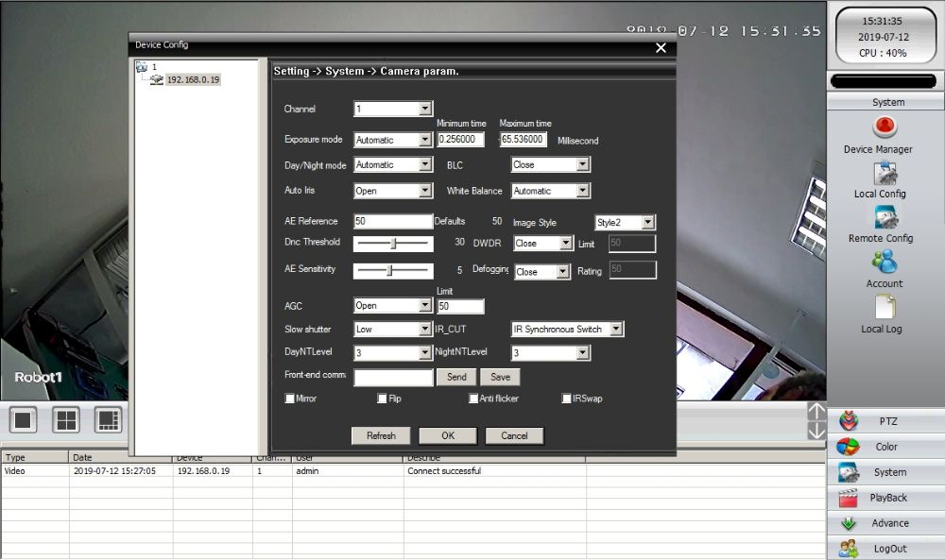Open System panel icon at bottom

[x=849, y=472]
